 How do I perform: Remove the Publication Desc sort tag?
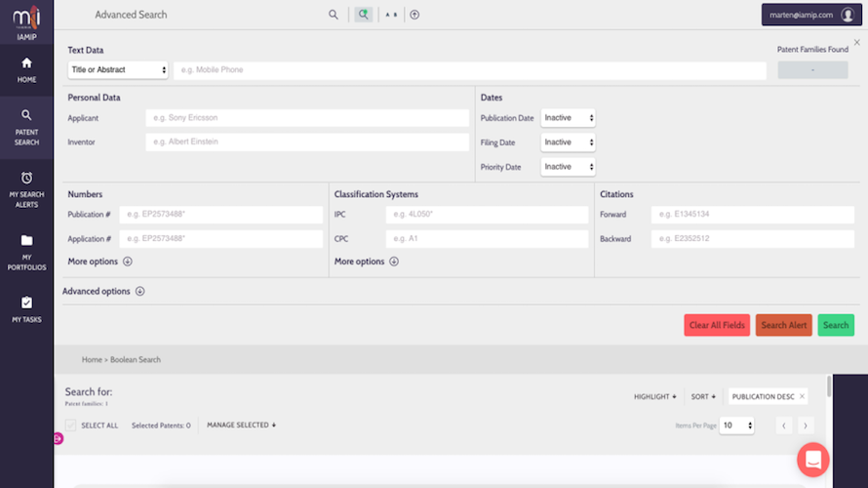point(802,396)
